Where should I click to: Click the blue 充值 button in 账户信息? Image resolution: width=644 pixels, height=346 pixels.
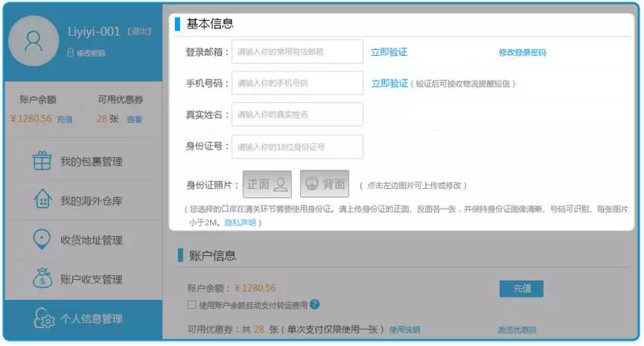(x=522, y=289)
